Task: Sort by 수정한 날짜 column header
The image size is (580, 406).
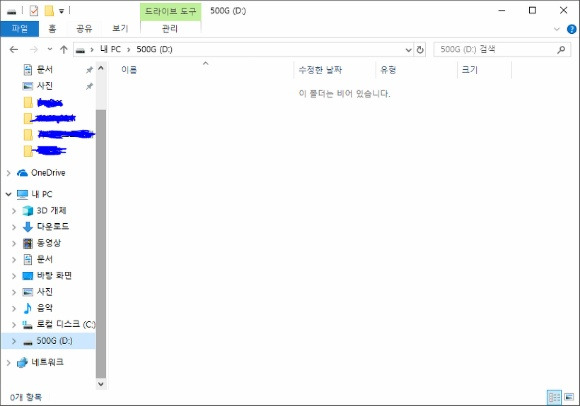Action: (320, 70)
